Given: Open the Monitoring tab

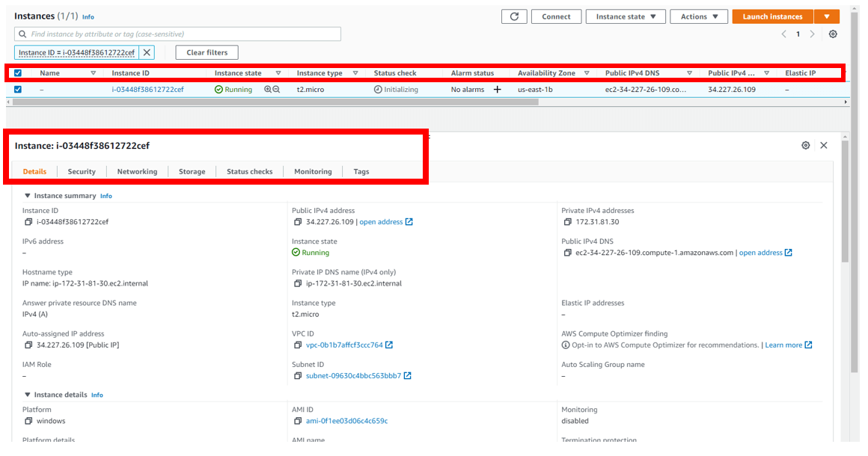Looking at the screenshot, I should (313, 171).
